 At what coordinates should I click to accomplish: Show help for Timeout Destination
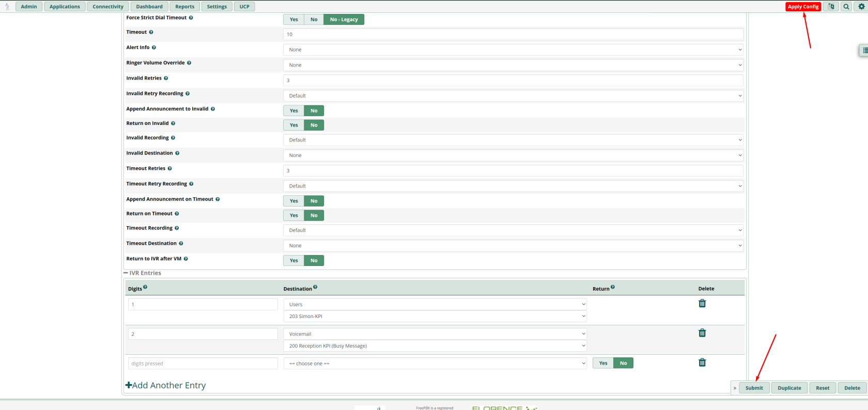pos(181,243)
